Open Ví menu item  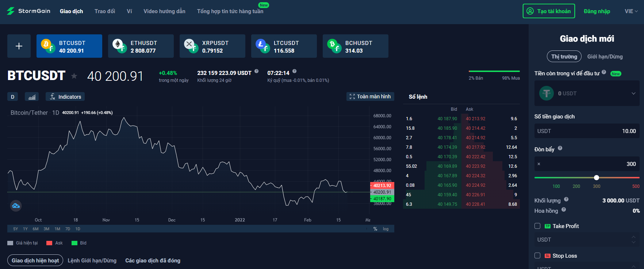[x=129, y=11]
